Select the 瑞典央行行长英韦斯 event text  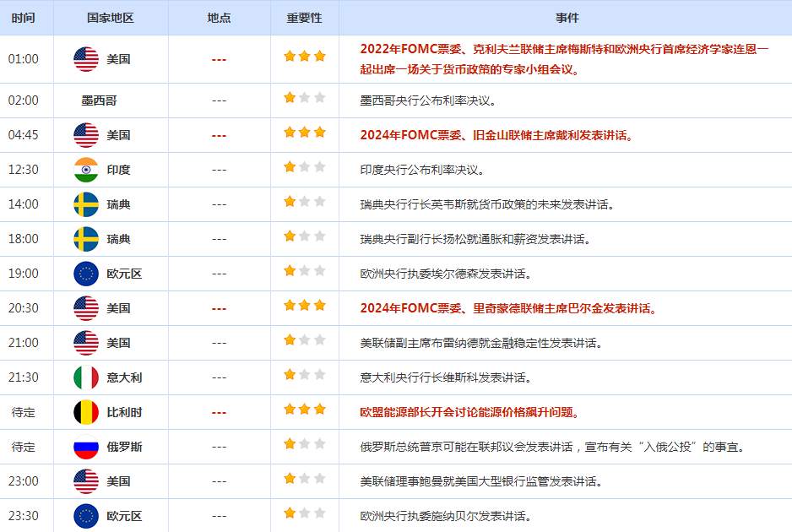click(x=487, y=204)
